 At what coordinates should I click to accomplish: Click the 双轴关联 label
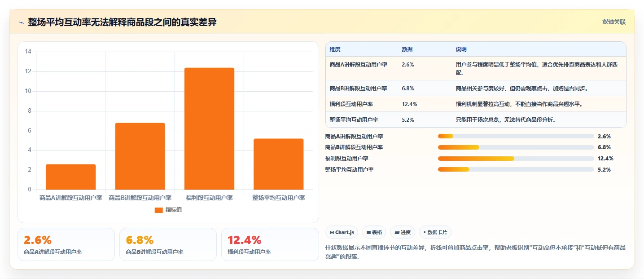pos(614,22)
